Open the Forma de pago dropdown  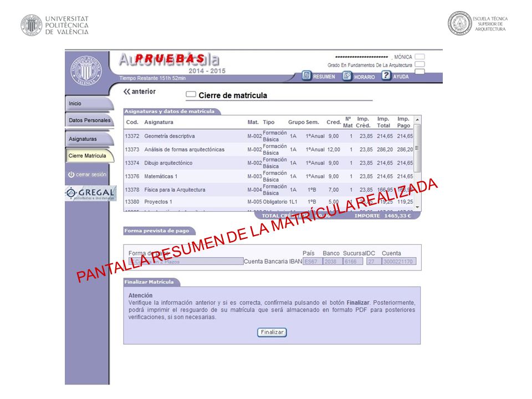tap(186, 261)
